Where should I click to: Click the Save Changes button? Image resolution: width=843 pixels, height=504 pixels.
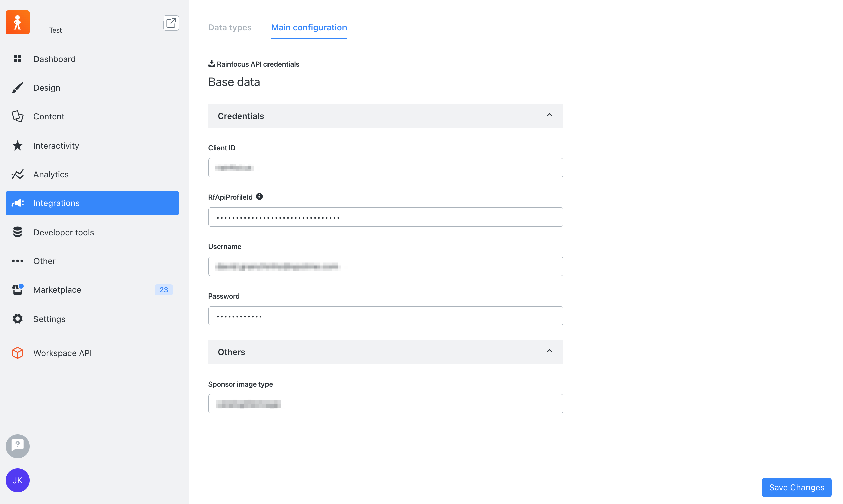[796, 487]
